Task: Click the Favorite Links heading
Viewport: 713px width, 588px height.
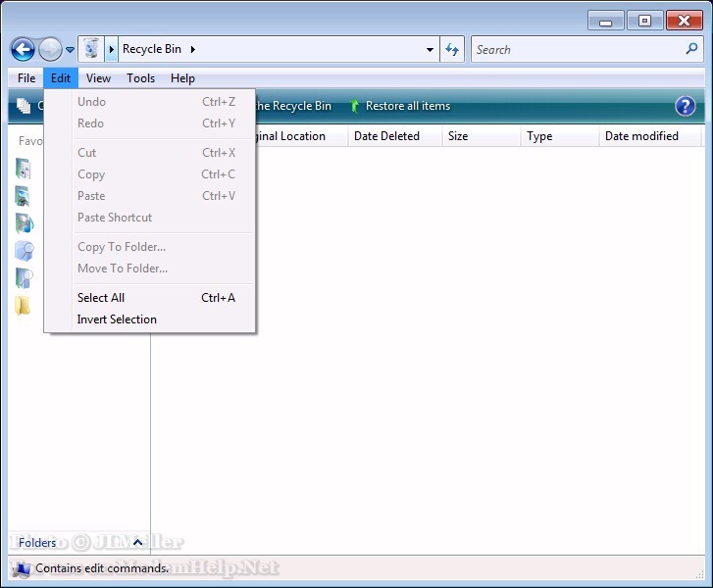Action: [30, 141]
